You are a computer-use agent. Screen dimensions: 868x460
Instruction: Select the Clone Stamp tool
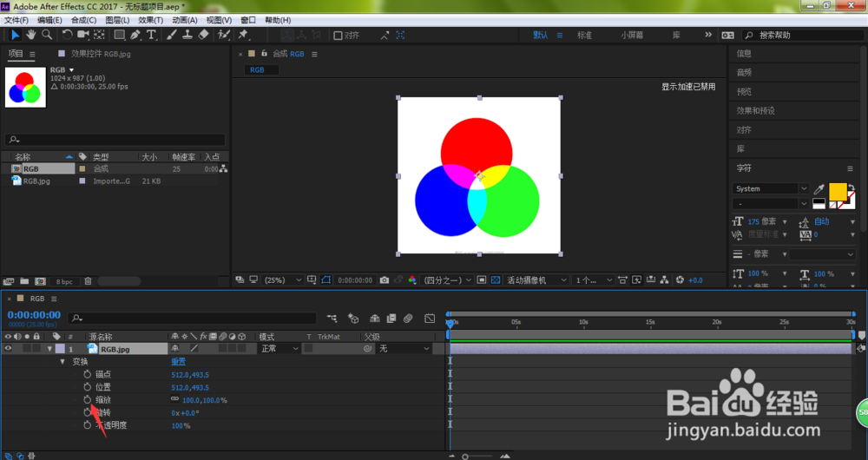click(187, 35)
